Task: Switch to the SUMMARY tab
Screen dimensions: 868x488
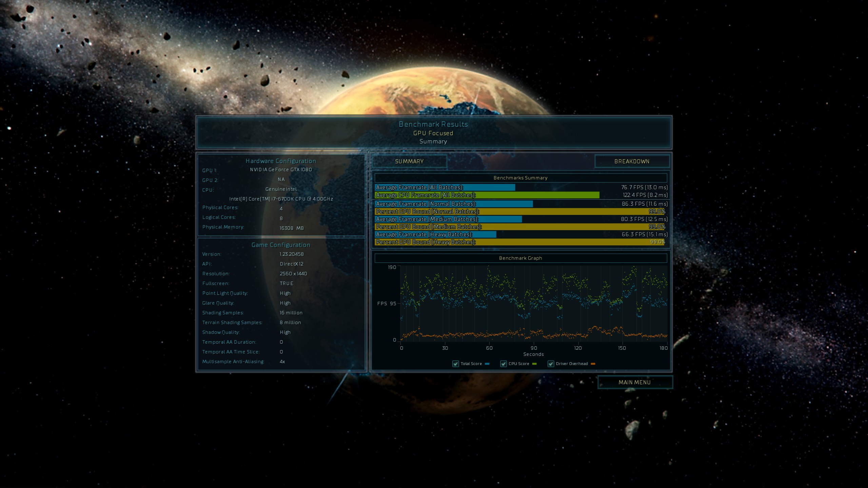Action: [x=409, y=161]
